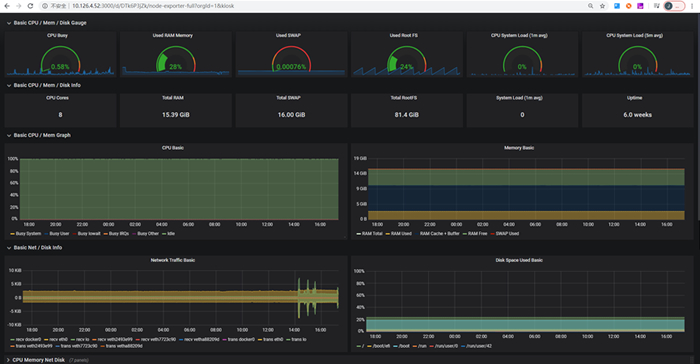The height and width of the screenshot is (364, 700).
Task: Toggle the recv eth0 network legend series
Action: pyautogui.click(x=58, y=339)
